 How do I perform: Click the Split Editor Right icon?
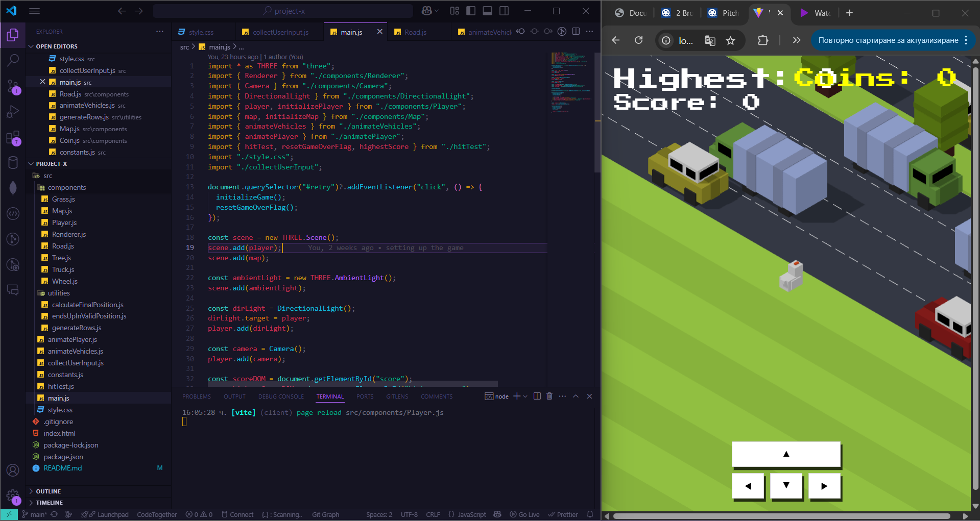(576, 32)
